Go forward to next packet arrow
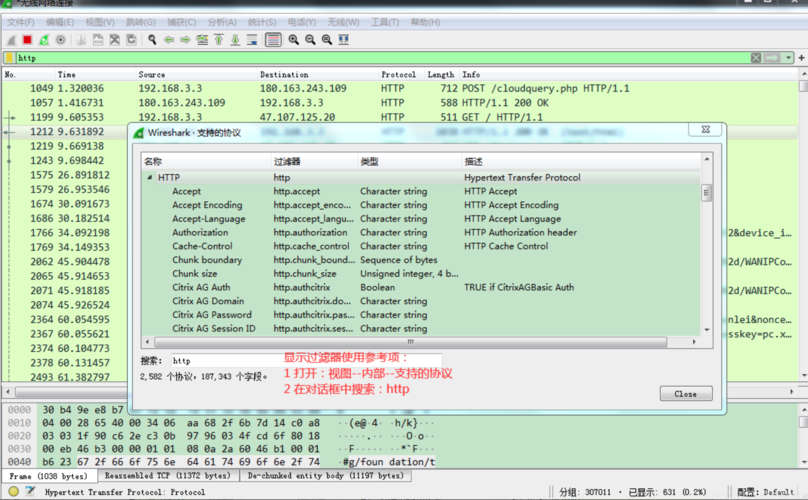 pyautogui.click(x=185, y=40)
